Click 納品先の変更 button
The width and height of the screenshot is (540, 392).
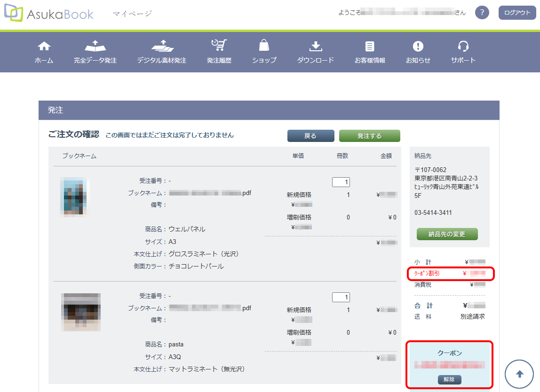click(x=447, y=234)
